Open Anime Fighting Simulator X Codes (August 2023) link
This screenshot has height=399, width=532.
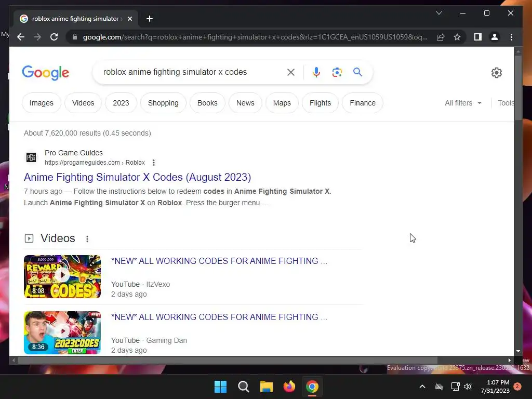[137, 177]
